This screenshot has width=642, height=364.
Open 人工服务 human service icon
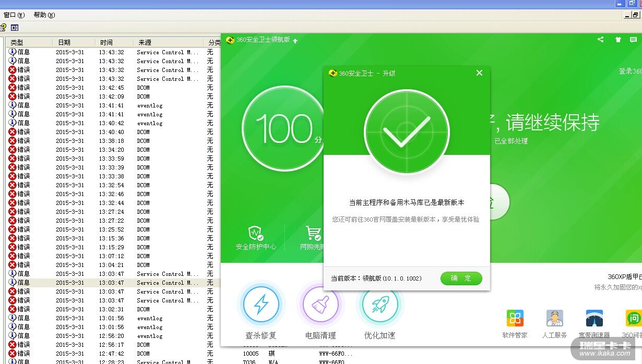click(555, 318)
